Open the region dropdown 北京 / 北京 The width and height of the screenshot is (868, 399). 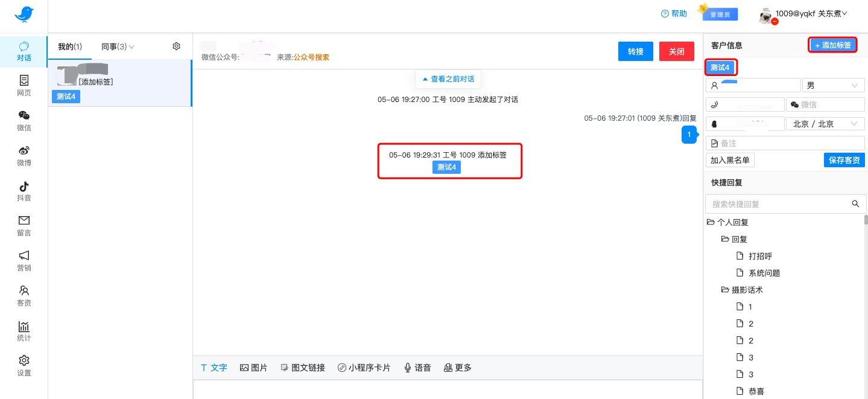(825, 124)
